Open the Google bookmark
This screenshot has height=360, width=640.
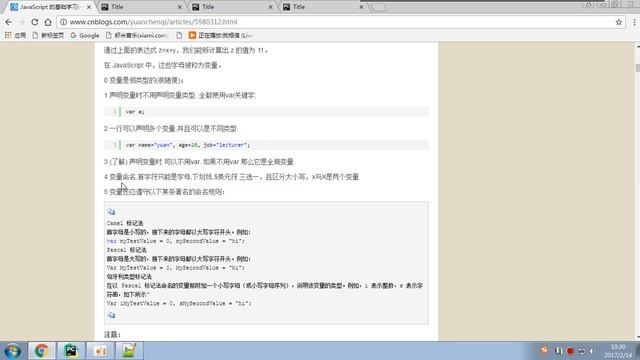pos(85,36)
